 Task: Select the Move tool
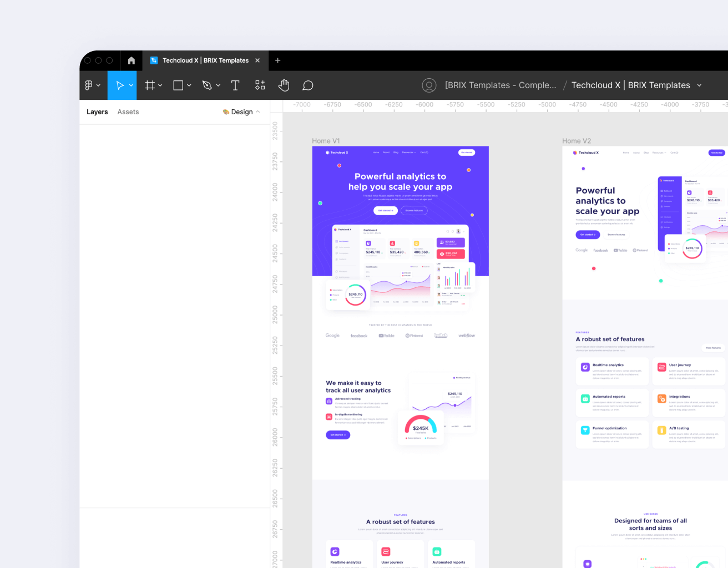point(119,85)
